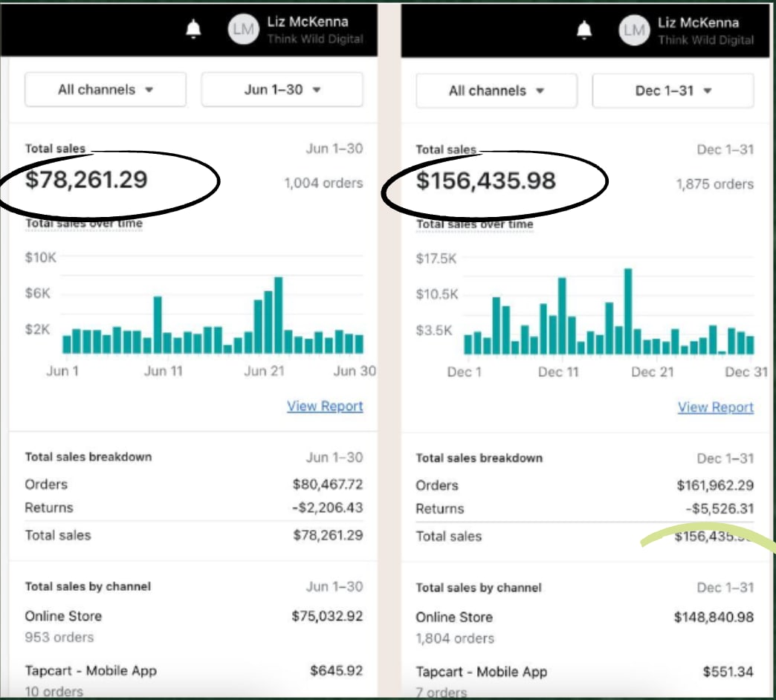This screenshot has height=700, width=776.
Task: Click Think Wild Digital in June panel
Action: click(x=315, y=39)
